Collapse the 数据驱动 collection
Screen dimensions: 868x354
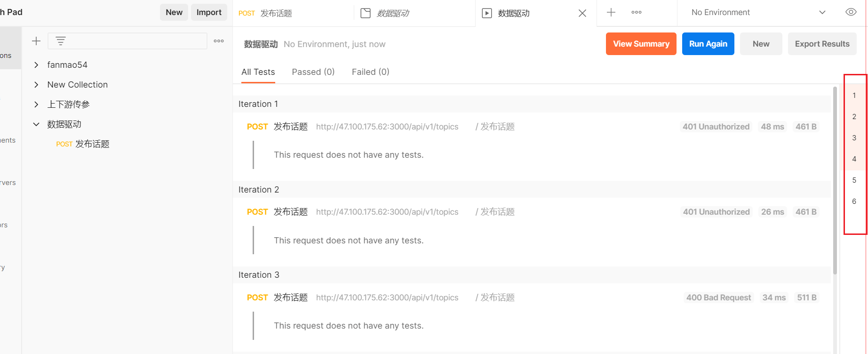point(36,124)
